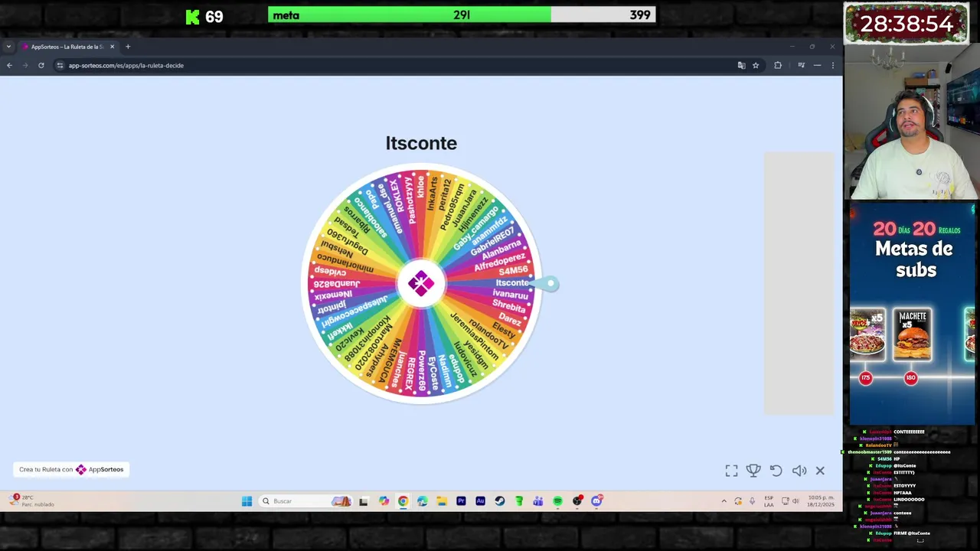Open Spotify from taskbar
Viewport: 980px width, 551px height.
557,501
